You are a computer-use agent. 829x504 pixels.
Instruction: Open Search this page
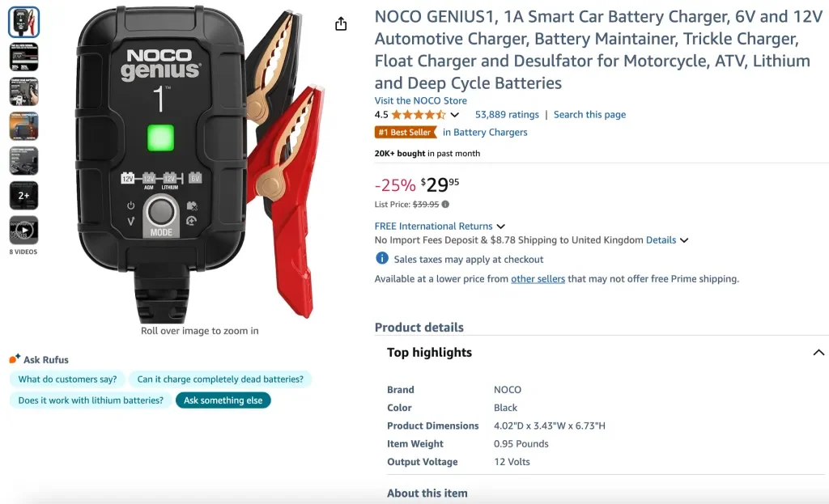coord(589,114)
